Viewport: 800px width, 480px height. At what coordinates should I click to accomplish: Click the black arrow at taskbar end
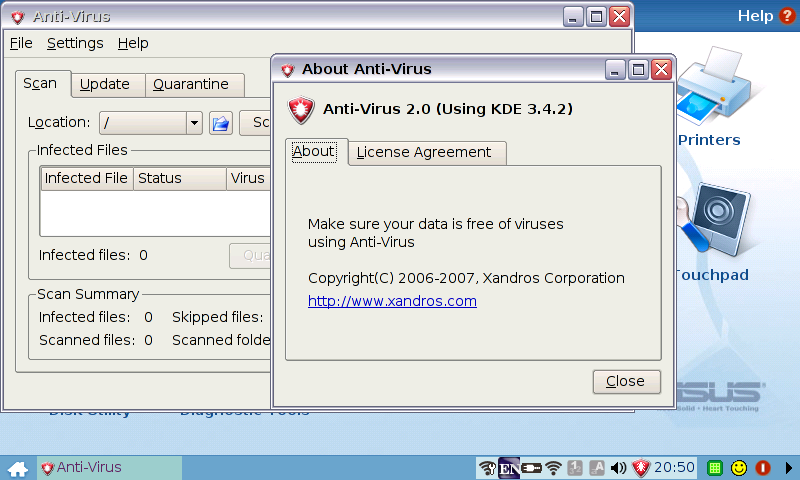[789, 468]
